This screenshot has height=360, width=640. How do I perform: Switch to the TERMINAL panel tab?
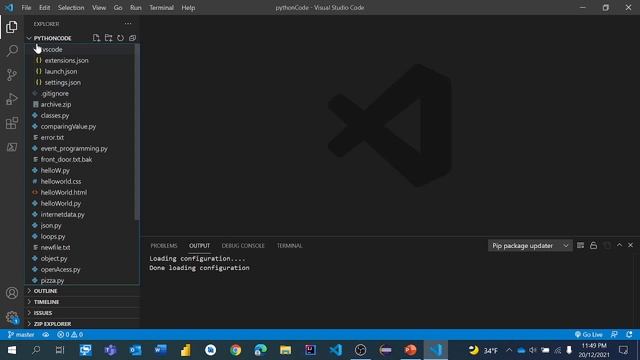coord(289,246)
